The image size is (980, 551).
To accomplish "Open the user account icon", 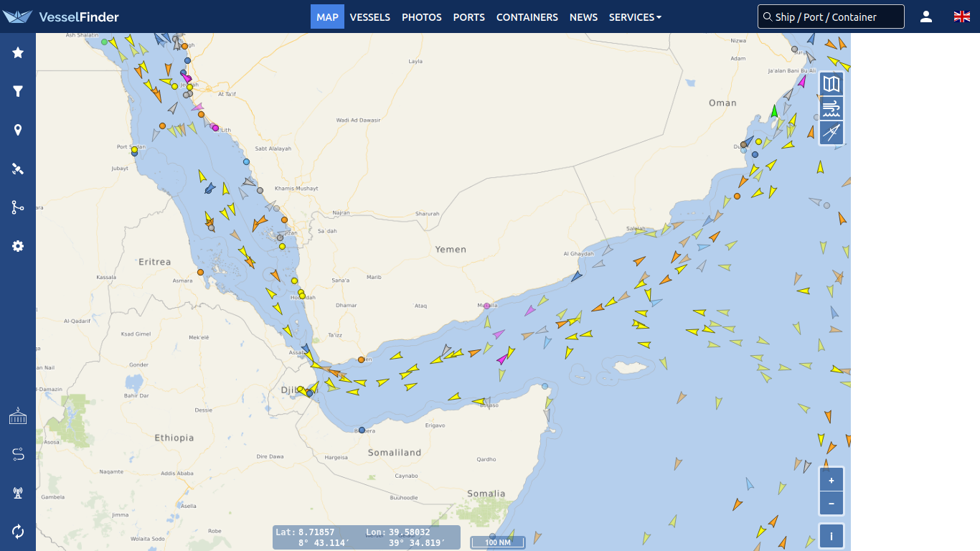I will (926, 17).
